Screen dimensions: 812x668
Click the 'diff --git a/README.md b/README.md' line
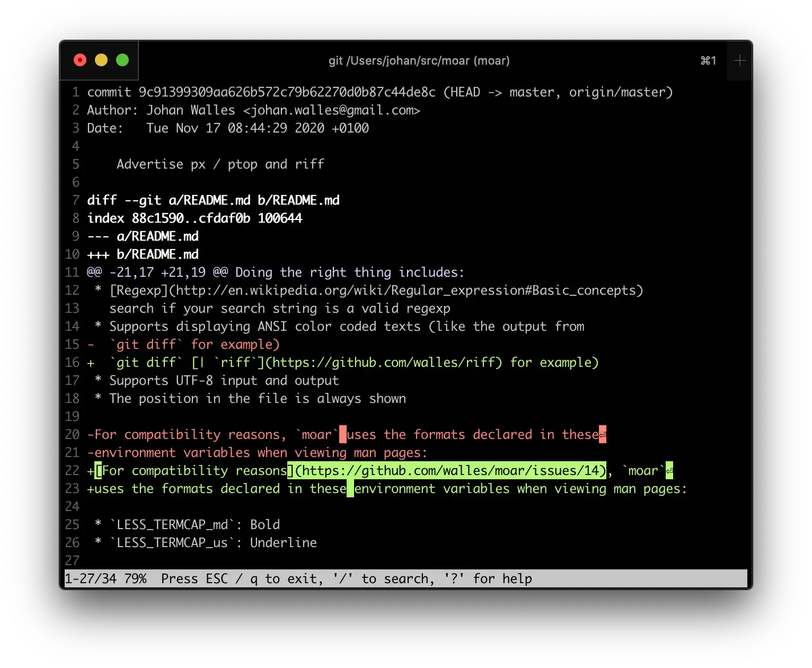click(214, 200)
